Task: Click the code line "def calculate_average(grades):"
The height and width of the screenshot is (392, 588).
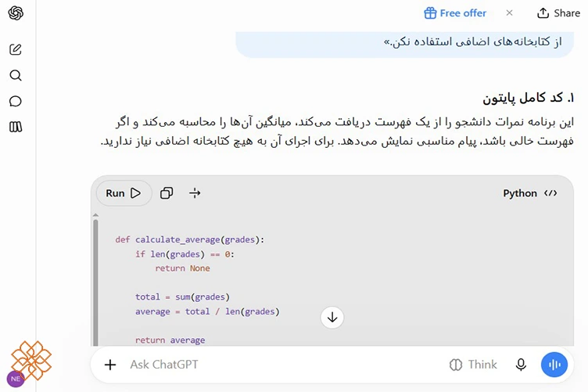Action: coord(190,239)
